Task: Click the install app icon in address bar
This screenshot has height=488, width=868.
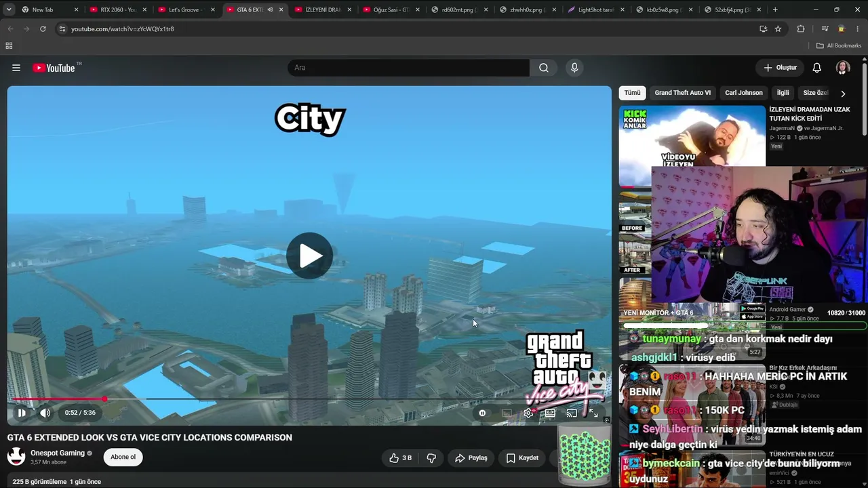Action: click(x=764, y=29)
